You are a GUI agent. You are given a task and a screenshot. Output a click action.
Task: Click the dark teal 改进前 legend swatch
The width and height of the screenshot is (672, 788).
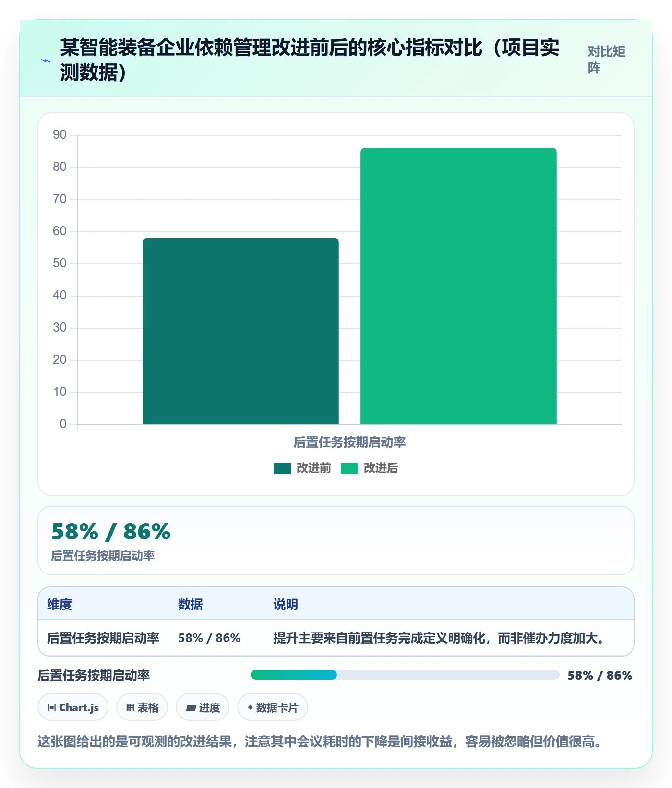pyautogui.click(x=282, y=468)
